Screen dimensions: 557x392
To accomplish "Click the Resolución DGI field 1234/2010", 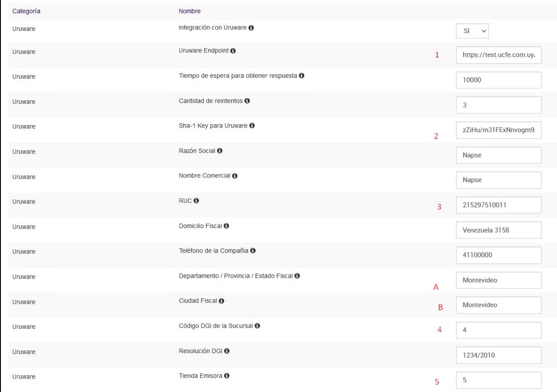I will click(x=498, y=355).
